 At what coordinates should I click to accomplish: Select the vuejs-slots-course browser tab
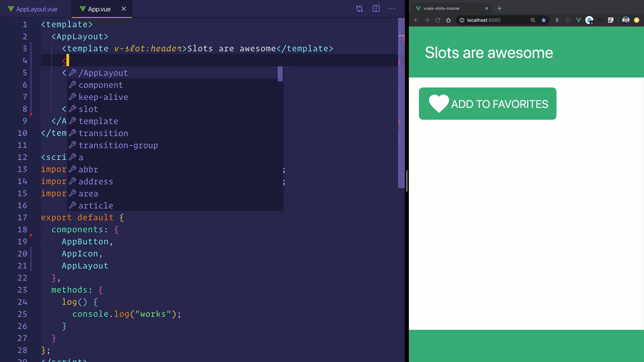[451, 8]
